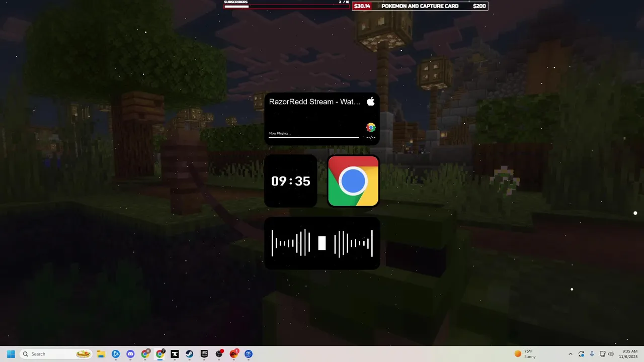Open the EA app with notification badge
Screen dimensions: 644x362
click(x=234, y=354)
